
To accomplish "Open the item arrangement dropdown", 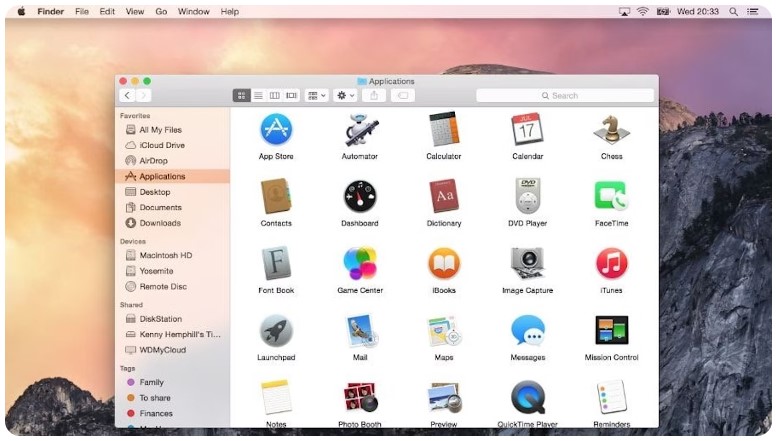I will point(317,96).
